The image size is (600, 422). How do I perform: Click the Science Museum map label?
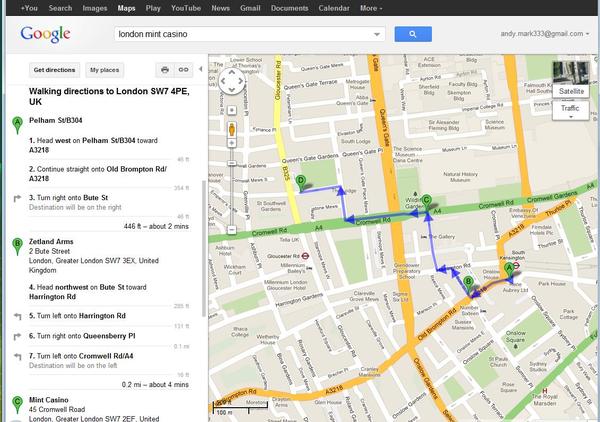tap(495, 124)
